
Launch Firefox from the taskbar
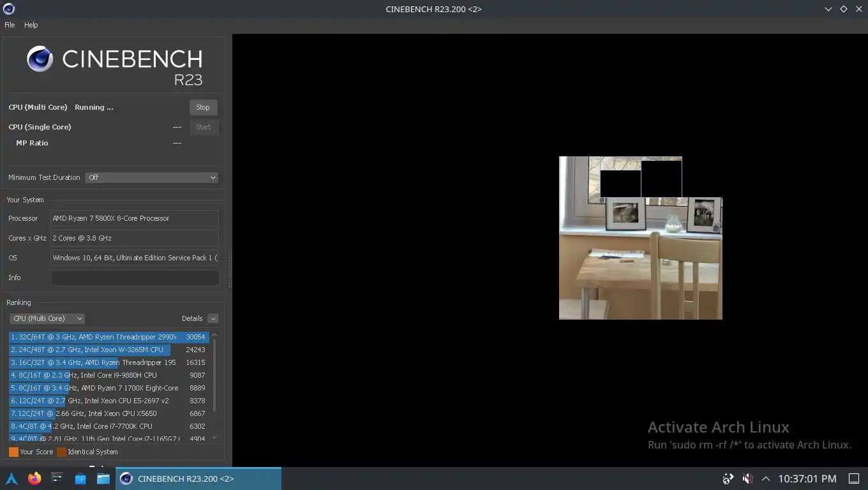coord(34,479)
